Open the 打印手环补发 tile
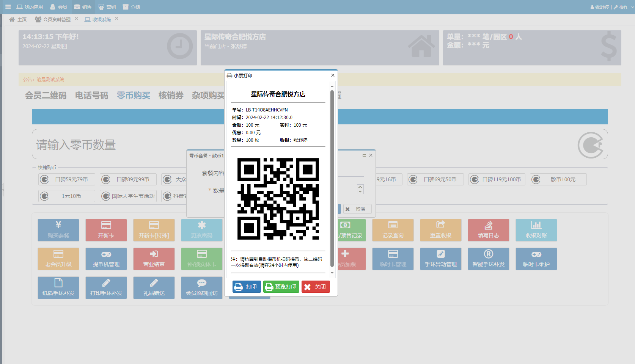The width and height of the screenshot is (635, 364). pos(106,288)
